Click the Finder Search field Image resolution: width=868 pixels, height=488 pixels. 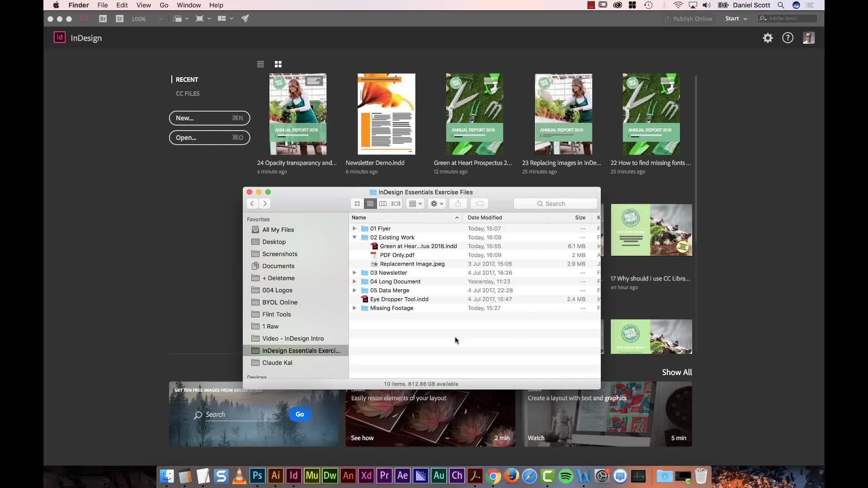[x=556, y=204]
